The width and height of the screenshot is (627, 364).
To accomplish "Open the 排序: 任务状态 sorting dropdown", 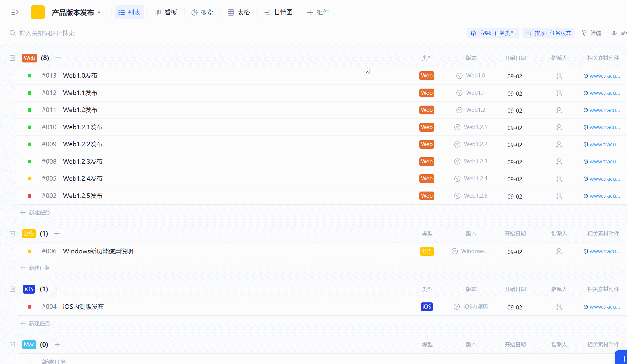I will (x=548, y=33).
